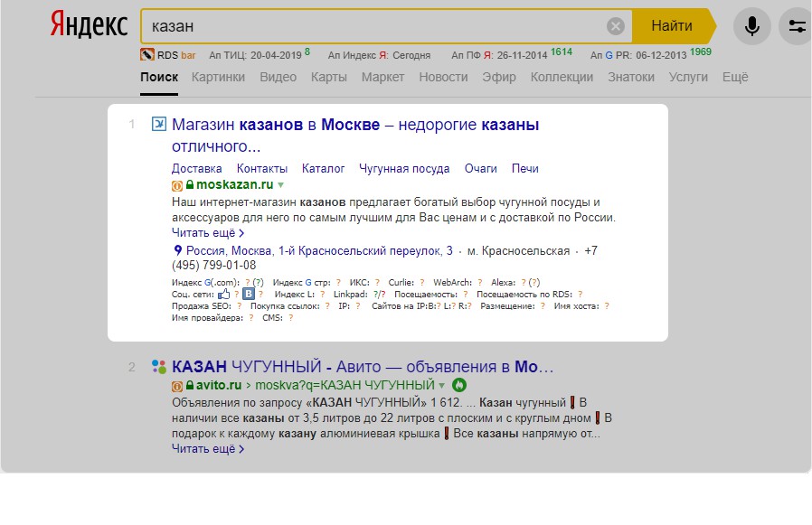Open search settings sliders icon
This screenshot has width=812, height=525.
coord(797,26)
